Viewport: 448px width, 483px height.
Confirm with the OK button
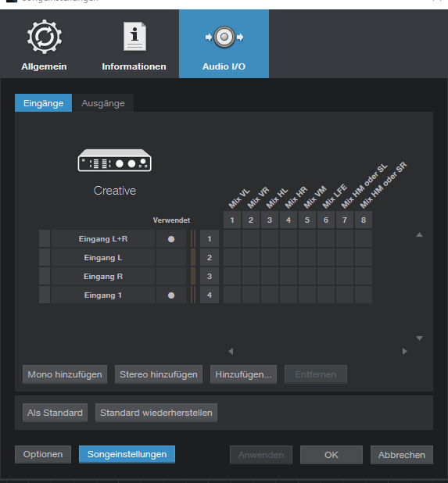(x=332, y=455)
